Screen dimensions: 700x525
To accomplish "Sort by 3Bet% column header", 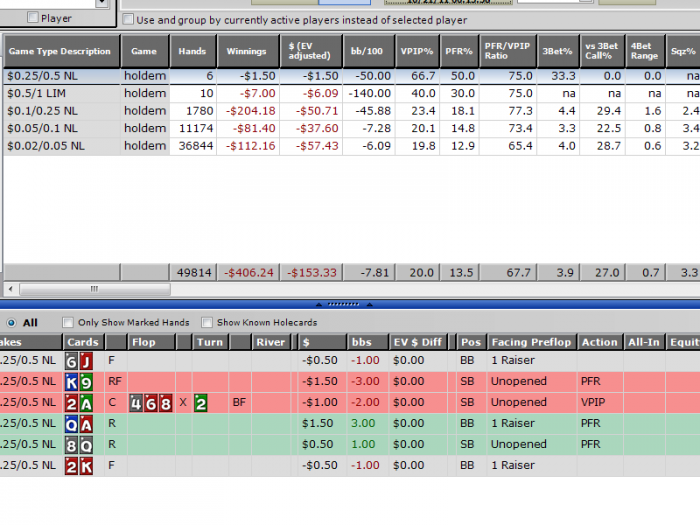I will pos(558,51).
